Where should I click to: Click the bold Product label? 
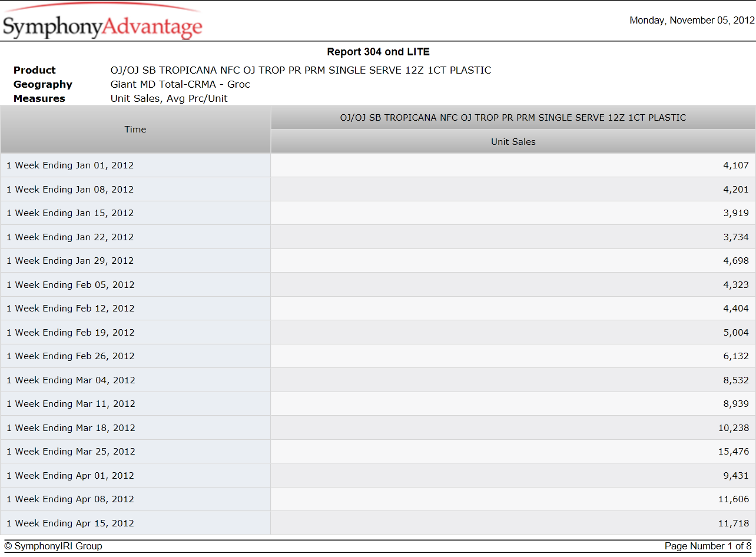pos(35,70)
